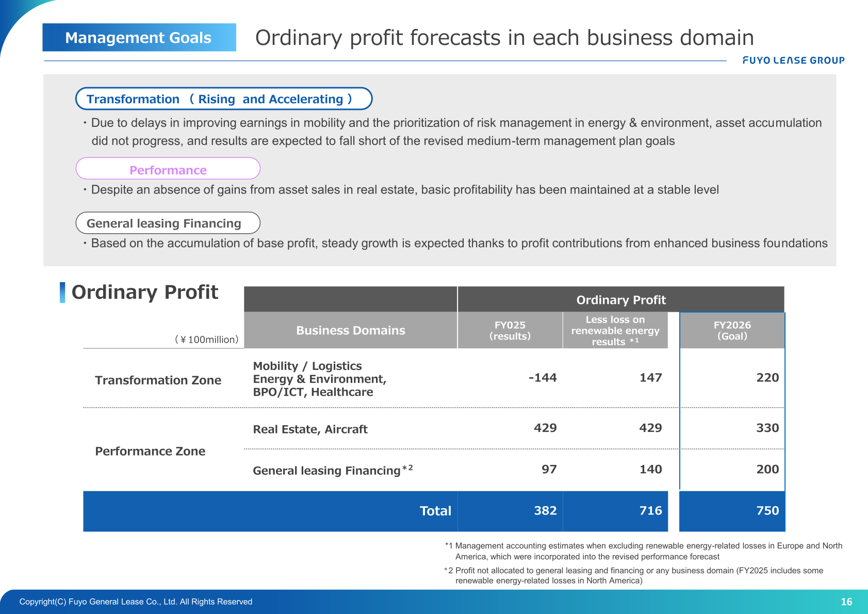Click the 'Transformation (Rising and Accelerating)' pill
Image resolution: width=868 pixels, height=614 pixels.
pos(224,99)
